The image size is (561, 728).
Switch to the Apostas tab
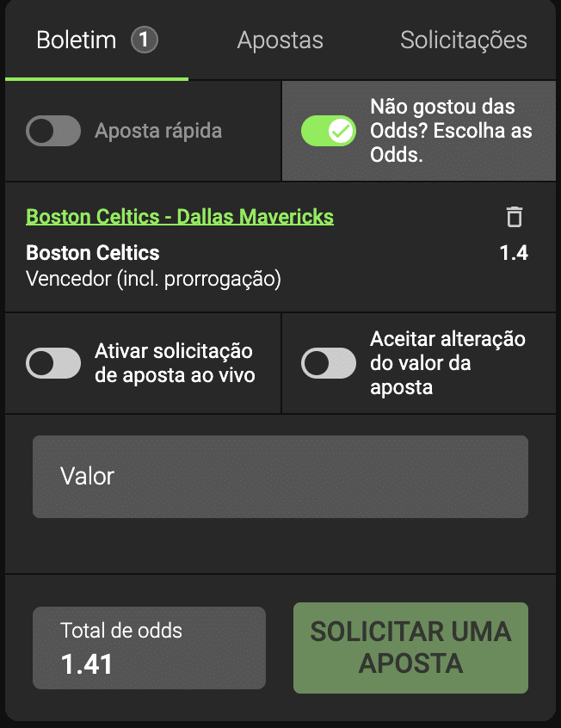280,39
